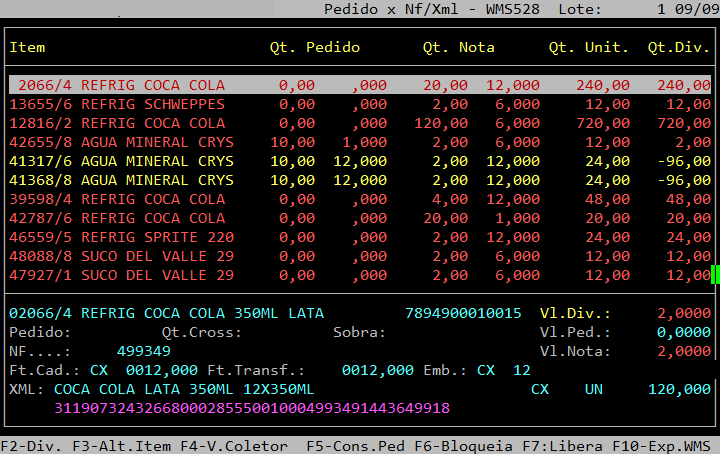Click XML description COCA COLA LATA 350ML 12X350ML

tap(184, 389)
